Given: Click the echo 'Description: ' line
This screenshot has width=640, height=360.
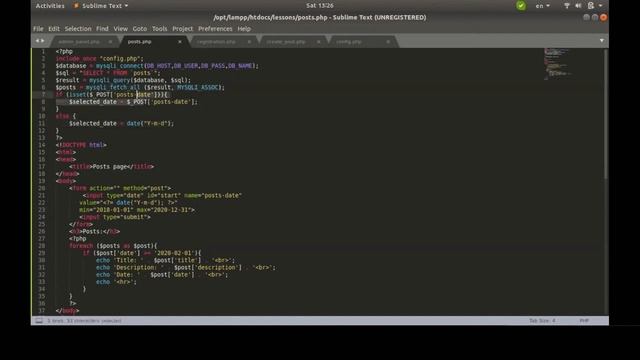Looking at the screenshot, I should 186,267.
